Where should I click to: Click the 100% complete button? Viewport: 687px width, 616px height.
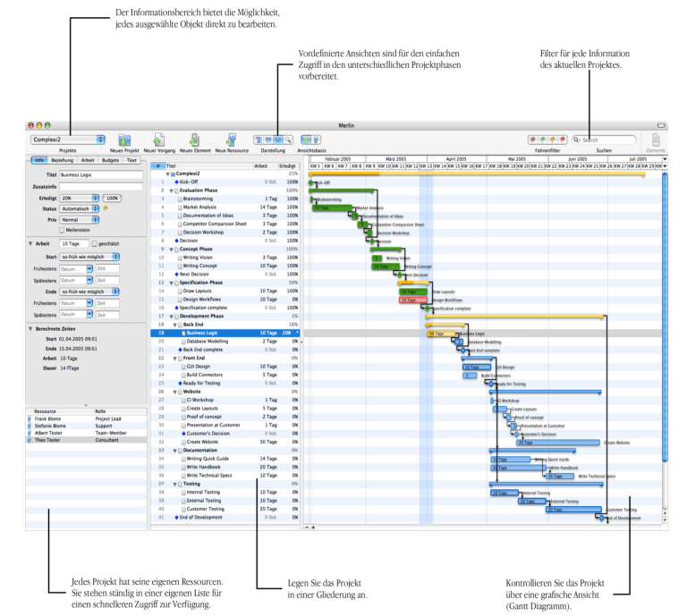pyautogui.click(x=112, y=198)
